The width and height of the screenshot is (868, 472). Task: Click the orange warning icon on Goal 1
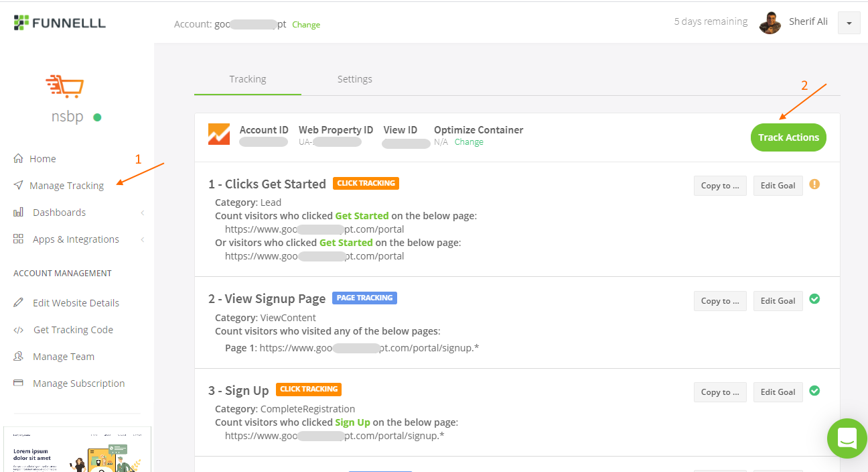[x=814, y=184]
